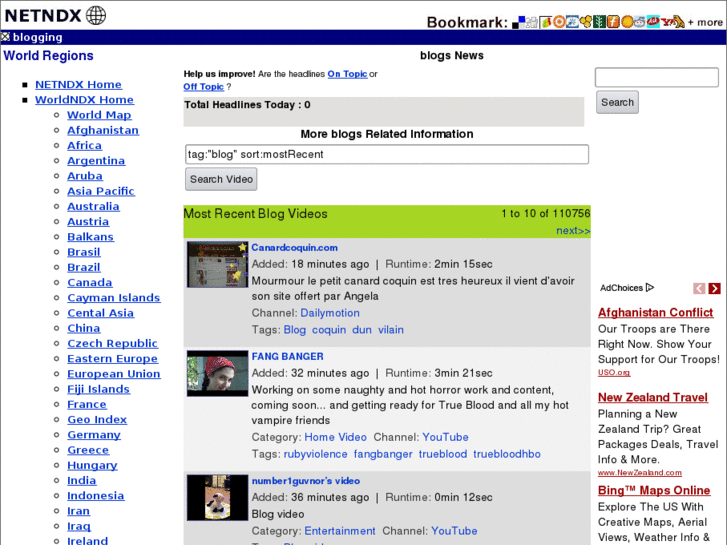Select Indonesia region link
727x545 pixels.
pyautogui.click(x=96, y=496)
